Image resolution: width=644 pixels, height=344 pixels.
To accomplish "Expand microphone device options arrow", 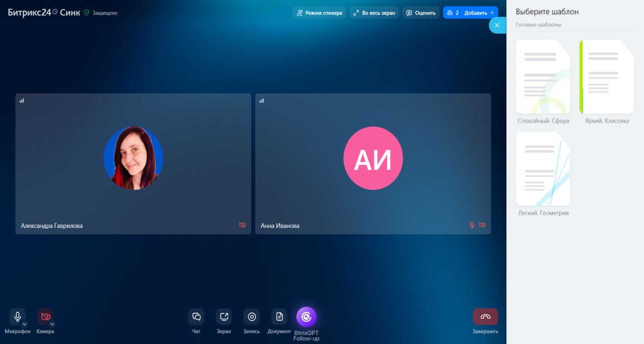I will 24,324.
